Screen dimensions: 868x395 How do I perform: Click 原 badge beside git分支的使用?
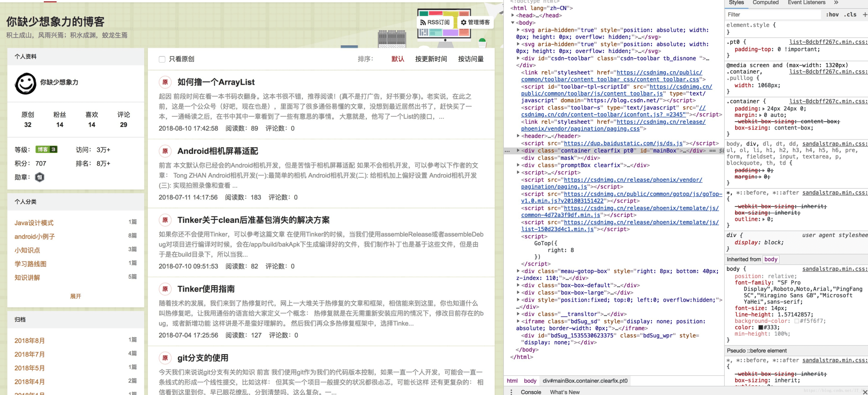[x=165, y=358]
